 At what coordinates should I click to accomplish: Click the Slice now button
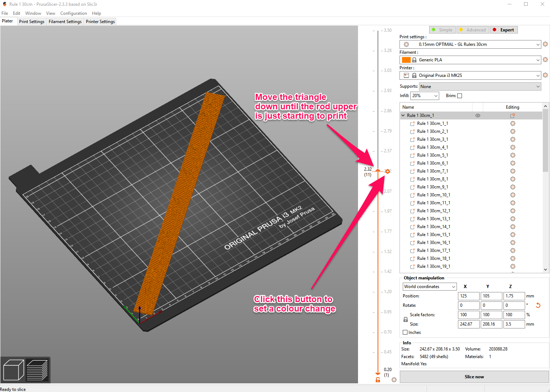point(474,377)
